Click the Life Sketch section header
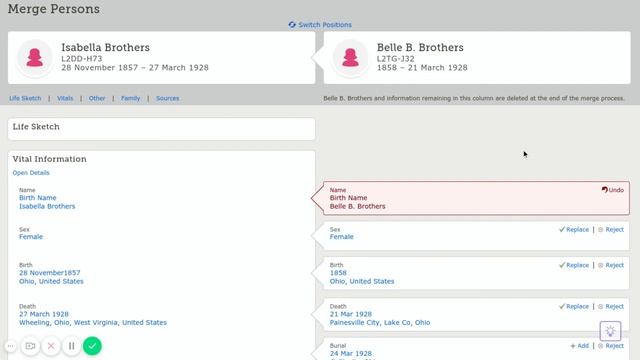Image resolution: width=640 pixels, height=360 pixels. pos(36,127)
